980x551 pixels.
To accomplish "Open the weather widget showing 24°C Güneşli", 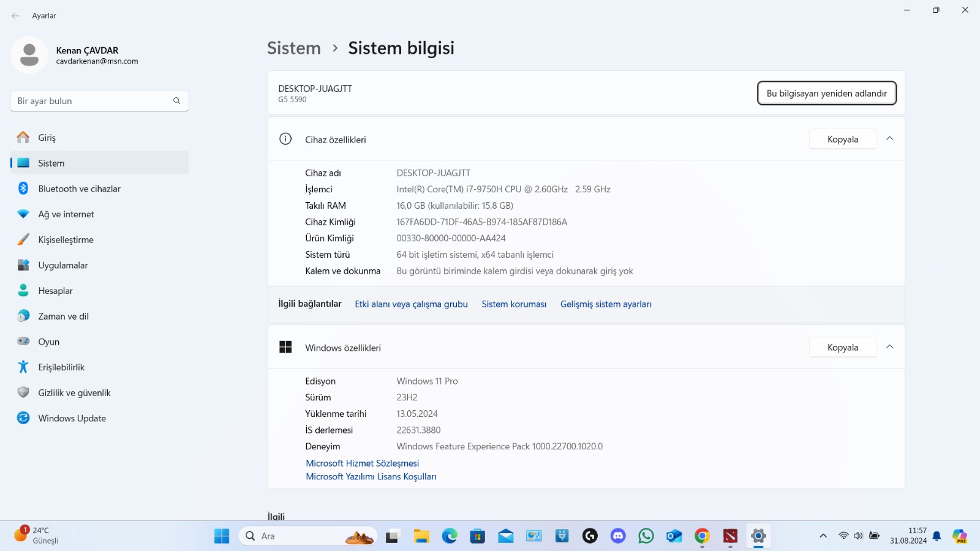I will point(37,535).
